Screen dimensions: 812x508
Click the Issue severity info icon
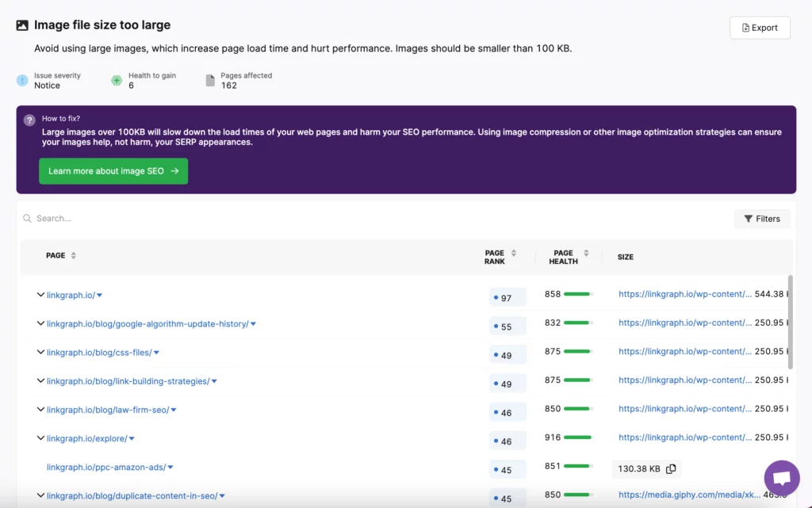[22, 81]
